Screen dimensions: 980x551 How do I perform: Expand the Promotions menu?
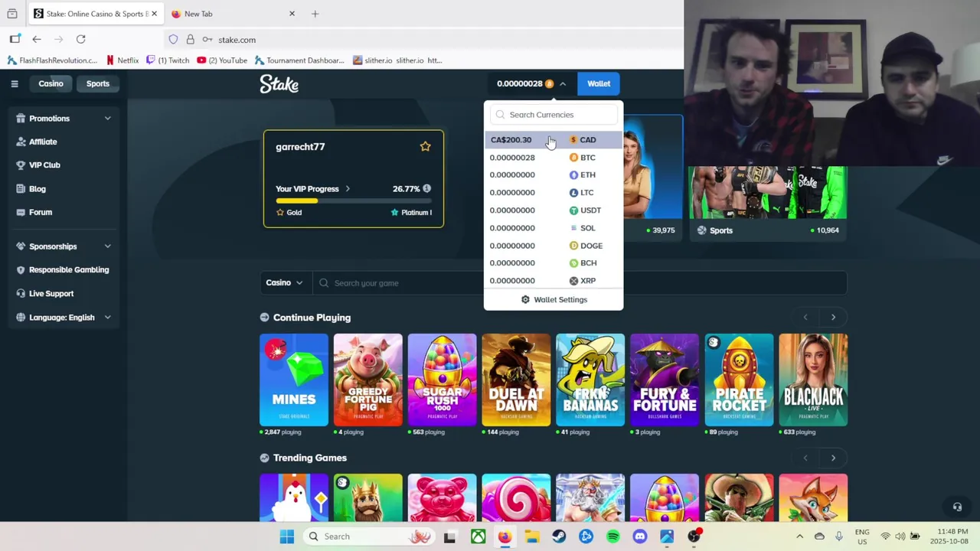[64, 119]
